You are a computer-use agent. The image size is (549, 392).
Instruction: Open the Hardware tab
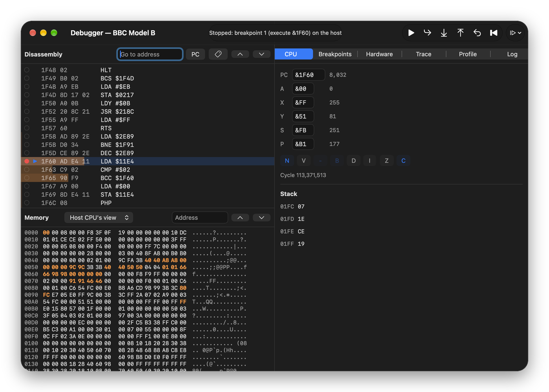click(x=379, y=54)
